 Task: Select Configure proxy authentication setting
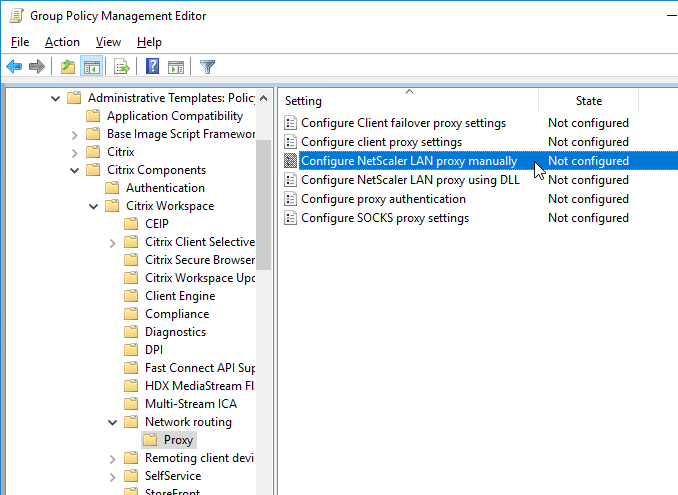tap(384, 199)
